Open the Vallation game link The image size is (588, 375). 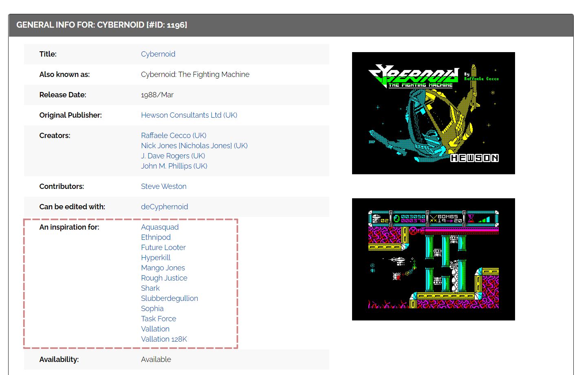coord(155,329)
